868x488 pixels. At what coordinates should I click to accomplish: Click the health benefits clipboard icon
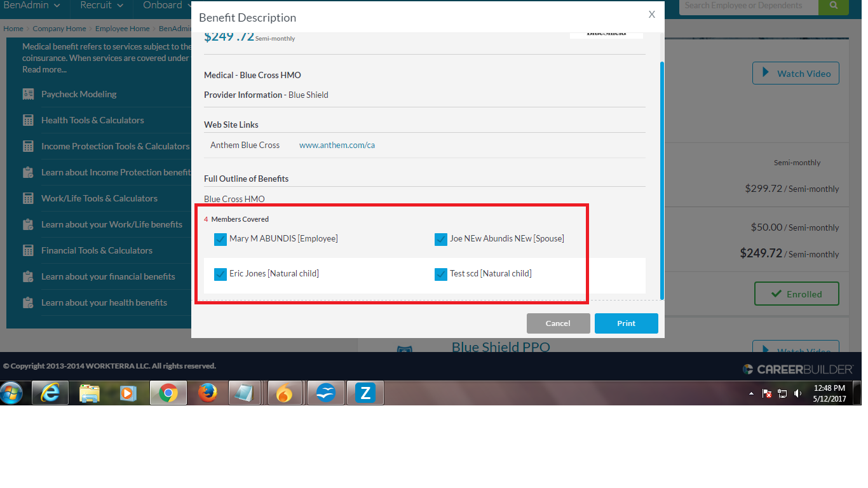point(28,302)
